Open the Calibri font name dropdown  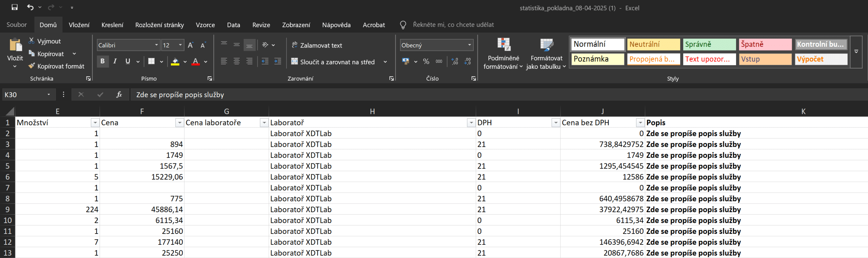pos(156,45)
